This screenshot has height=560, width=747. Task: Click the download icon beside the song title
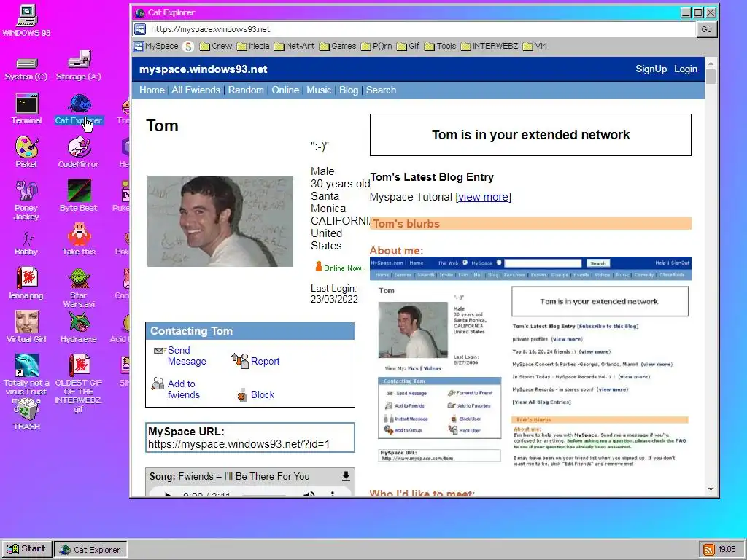coord(346,475)
